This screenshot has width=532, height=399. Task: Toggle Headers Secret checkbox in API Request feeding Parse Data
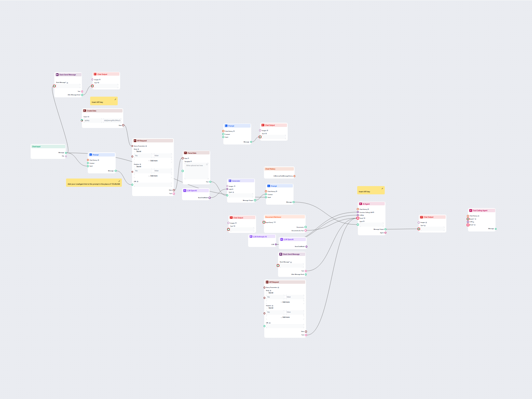tap(135, 166)
